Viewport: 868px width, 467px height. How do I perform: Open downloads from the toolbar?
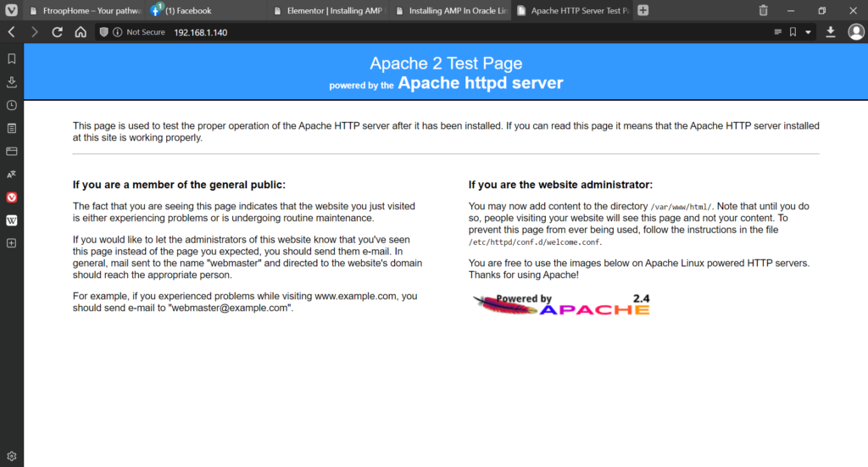pos(831,32)
